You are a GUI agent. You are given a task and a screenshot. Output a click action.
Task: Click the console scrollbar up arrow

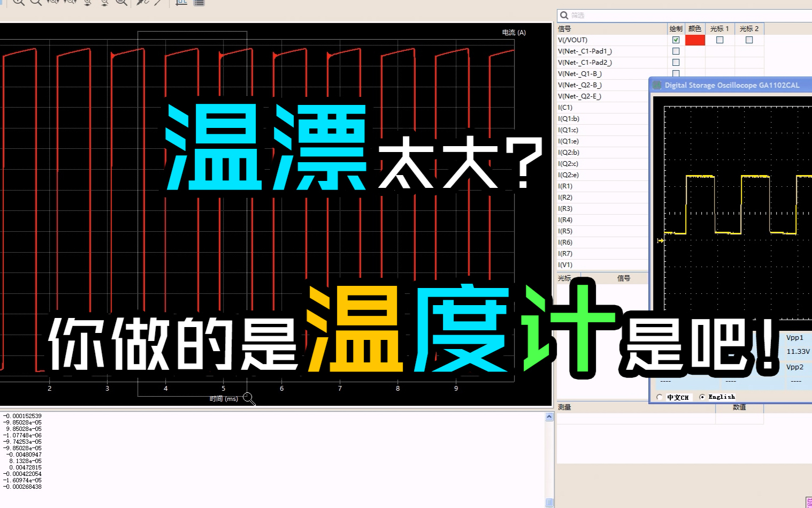click(x=549, y=417)
